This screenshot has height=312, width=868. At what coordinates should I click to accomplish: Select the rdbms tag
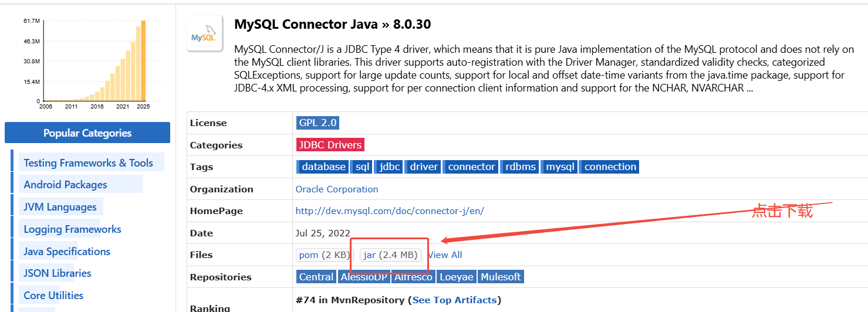[x=521, y=167]
